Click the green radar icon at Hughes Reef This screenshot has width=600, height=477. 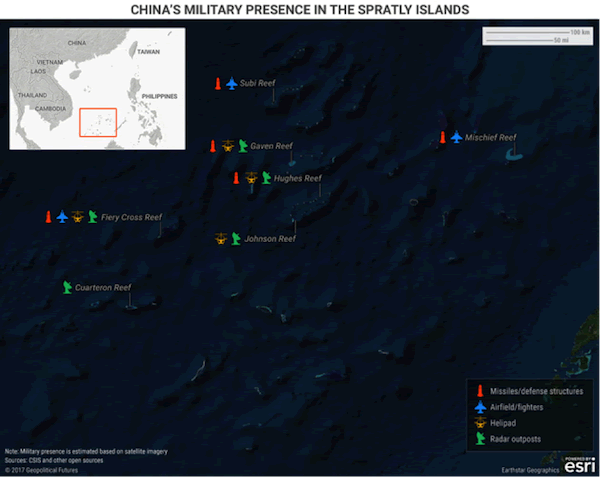[x=265, y=179]
